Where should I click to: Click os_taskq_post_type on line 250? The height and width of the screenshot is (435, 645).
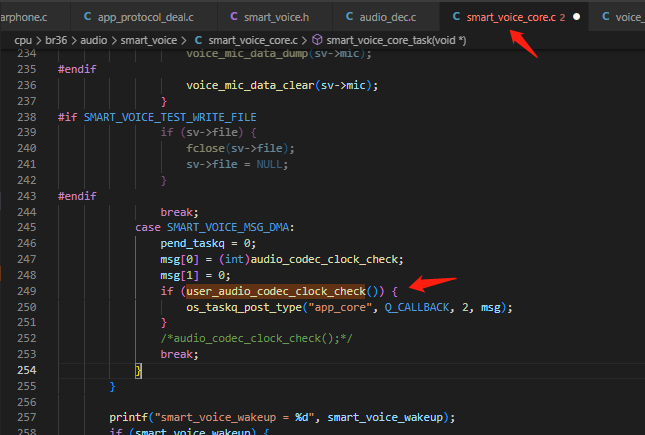coord(244,307)
